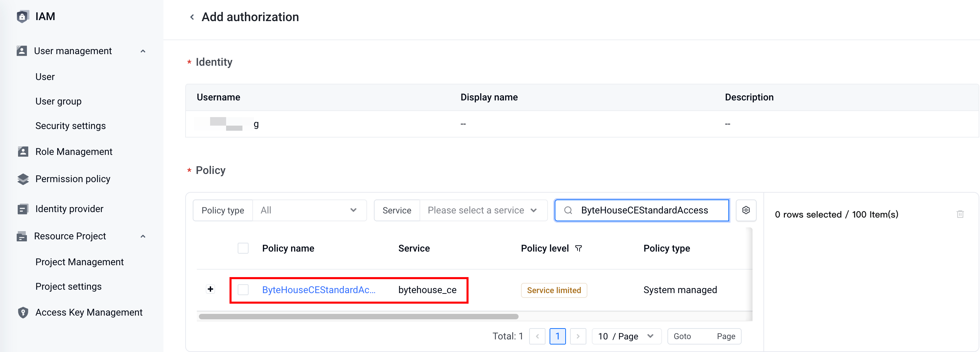Collapse the User management section

[143, 51]
